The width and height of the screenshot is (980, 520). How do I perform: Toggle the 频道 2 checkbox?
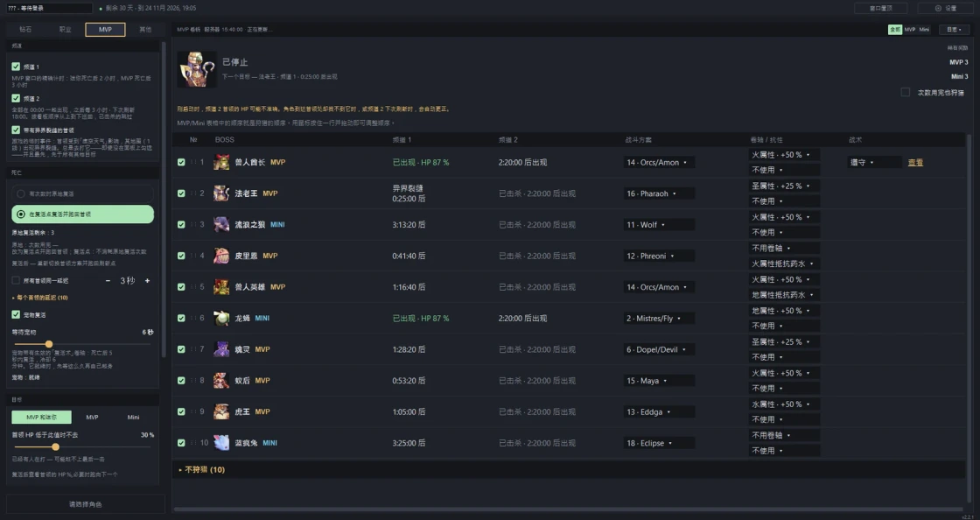pyautogui.click(x=16, y=98)
